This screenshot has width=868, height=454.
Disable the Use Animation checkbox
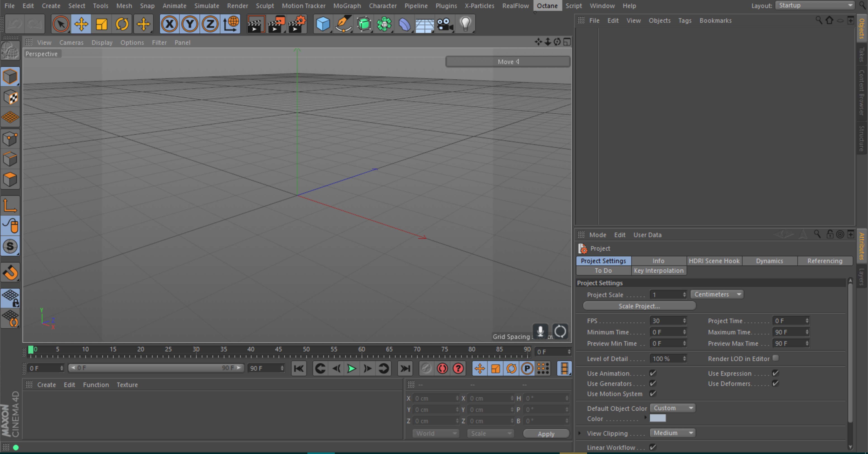point(653,373)
